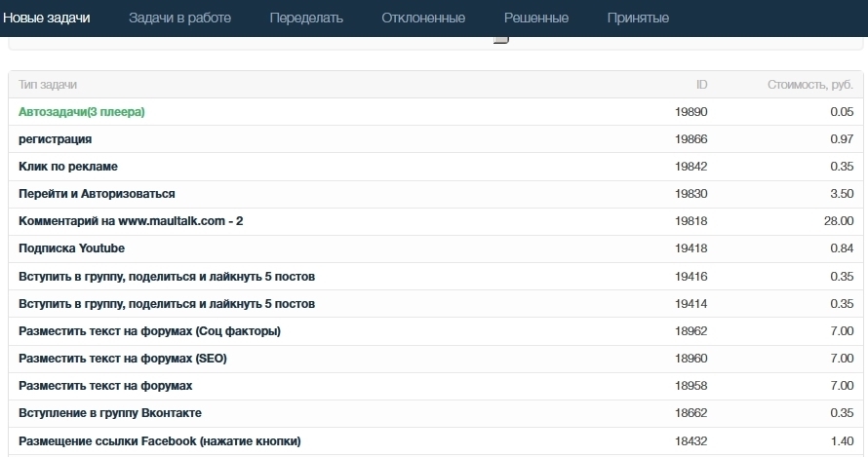Open the Новые задачи tab
Image resolution: width=868 pixels, height=457 pixels.
(46, 19)
